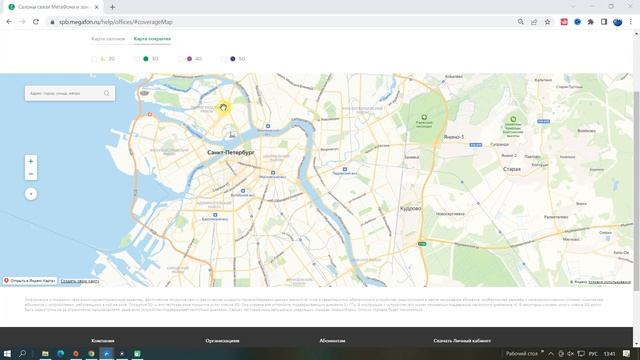
Task: Close the Megafon salons tab
Action: point(97,7)
